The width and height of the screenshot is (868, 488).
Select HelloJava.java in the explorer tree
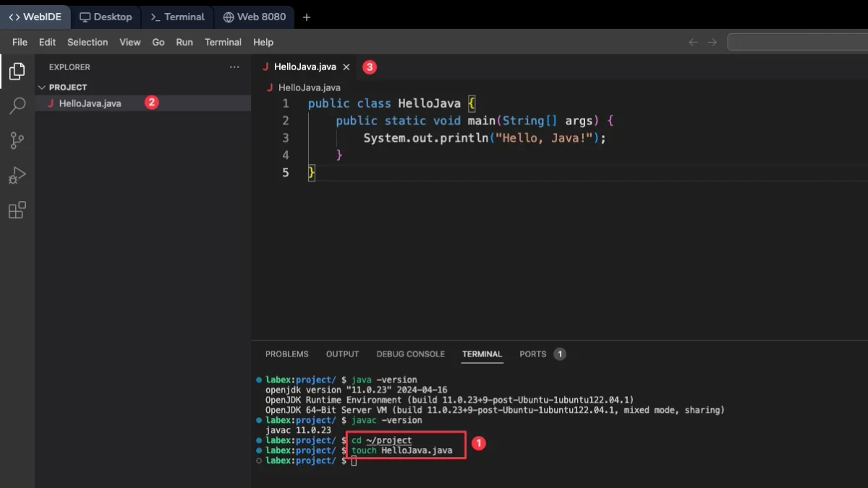click(90, 103)
